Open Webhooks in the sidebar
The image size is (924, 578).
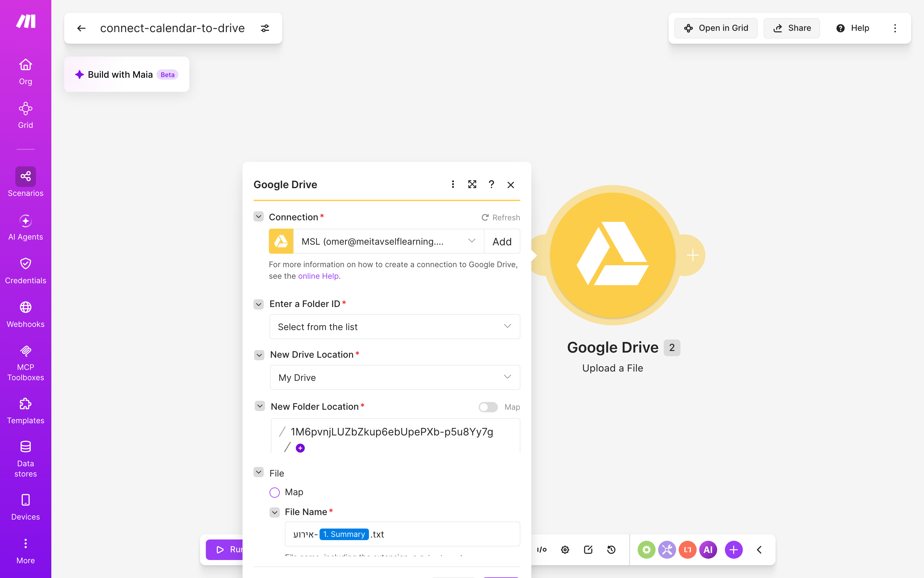point(26,315)
